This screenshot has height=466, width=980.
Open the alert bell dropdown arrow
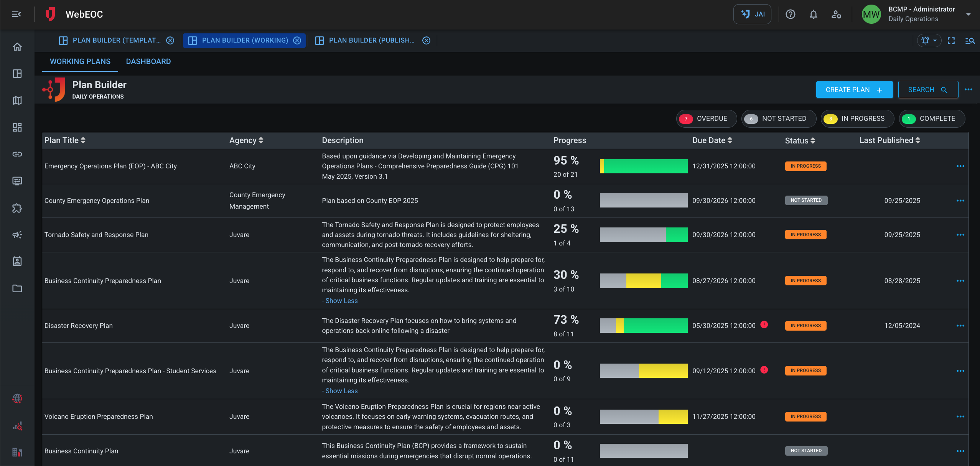point(936,40)
